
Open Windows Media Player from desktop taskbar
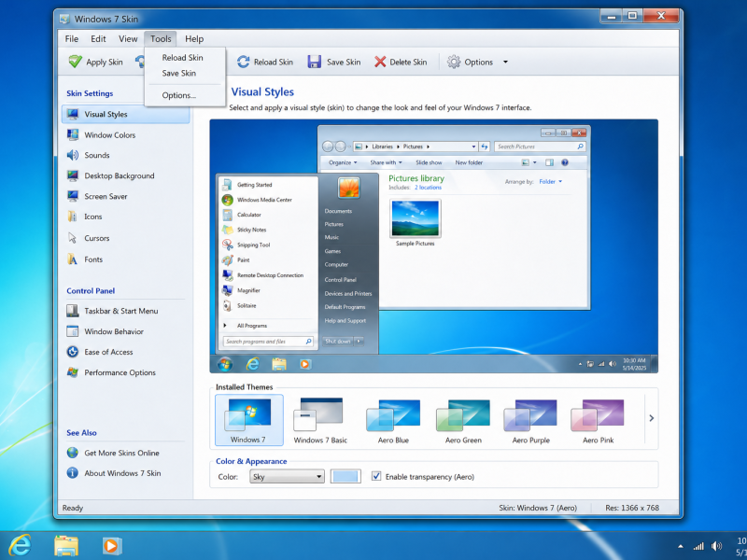click(x=112, y=546)
